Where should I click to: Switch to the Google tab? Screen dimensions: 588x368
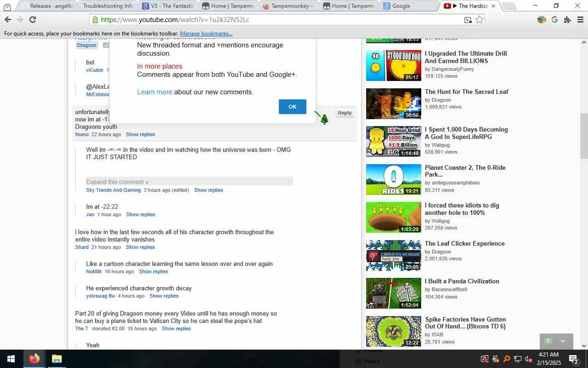point(409,6)
